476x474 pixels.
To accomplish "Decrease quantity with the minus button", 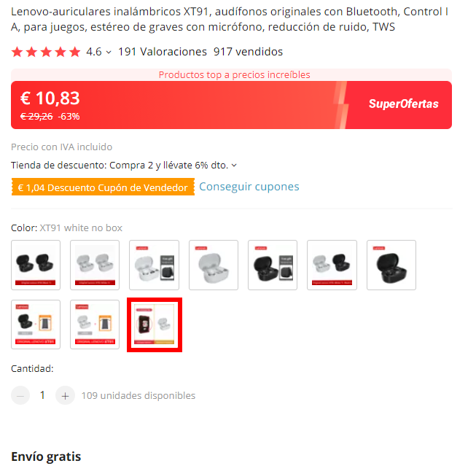I will [20, 395].
